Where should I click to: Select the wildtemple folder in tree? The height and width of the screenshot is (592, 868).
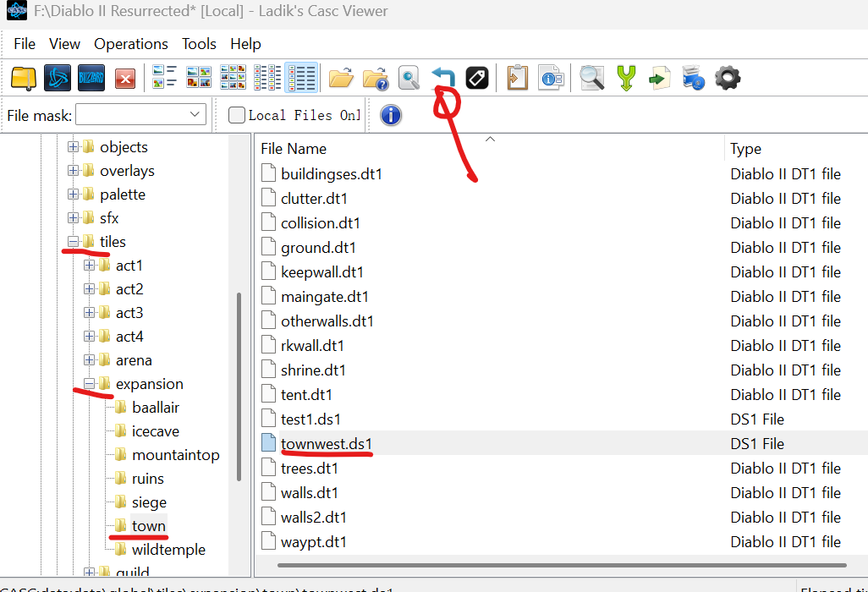click(x=168, y=550)
